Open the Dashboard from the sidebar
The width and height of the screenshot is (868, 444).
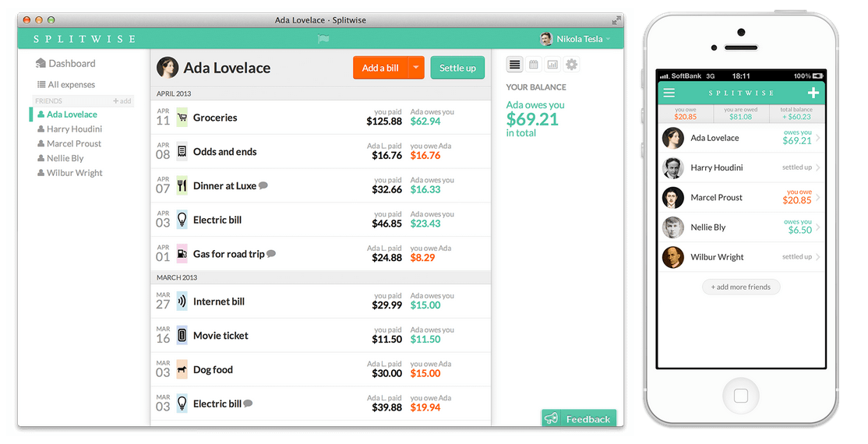coord(65,63)
